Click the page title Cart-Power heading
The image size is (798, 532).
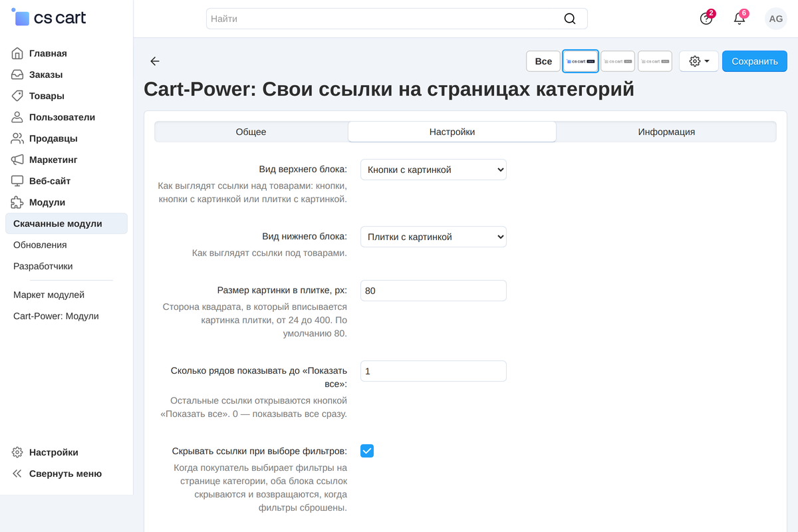389,89
